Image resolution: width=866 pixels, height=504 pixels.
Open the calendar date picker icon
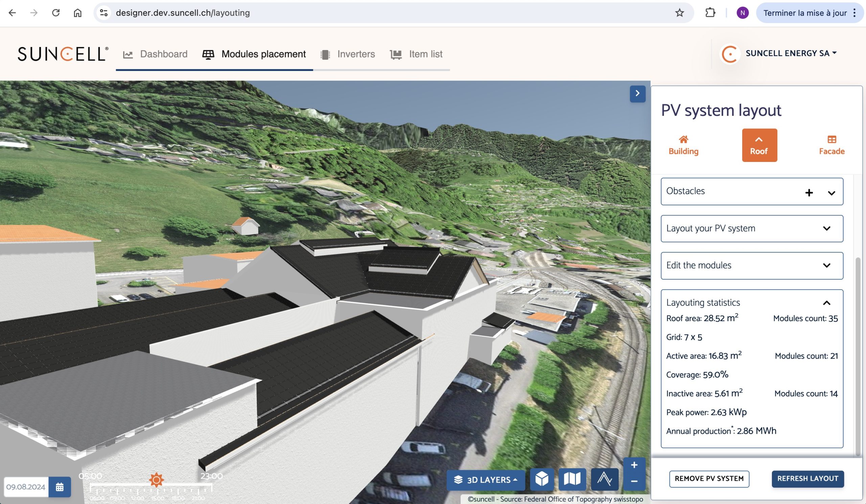[60, 487]
